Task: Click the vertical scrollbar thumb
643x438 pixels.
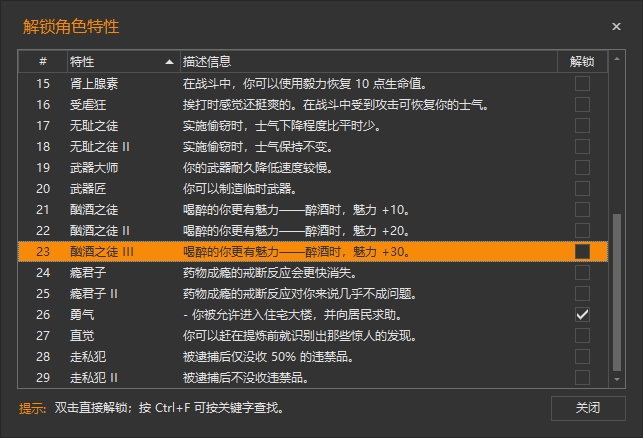Action: [x=617, y=292]
